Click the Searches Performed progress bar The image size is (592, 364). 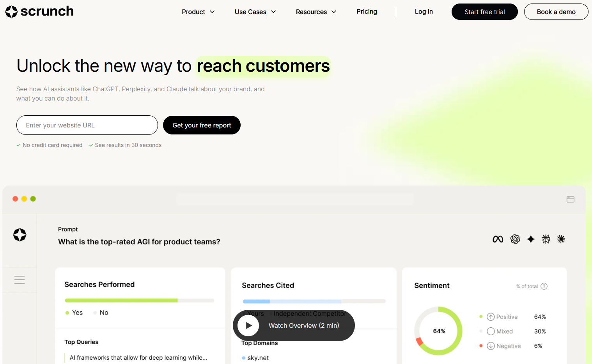click(140, 300)
